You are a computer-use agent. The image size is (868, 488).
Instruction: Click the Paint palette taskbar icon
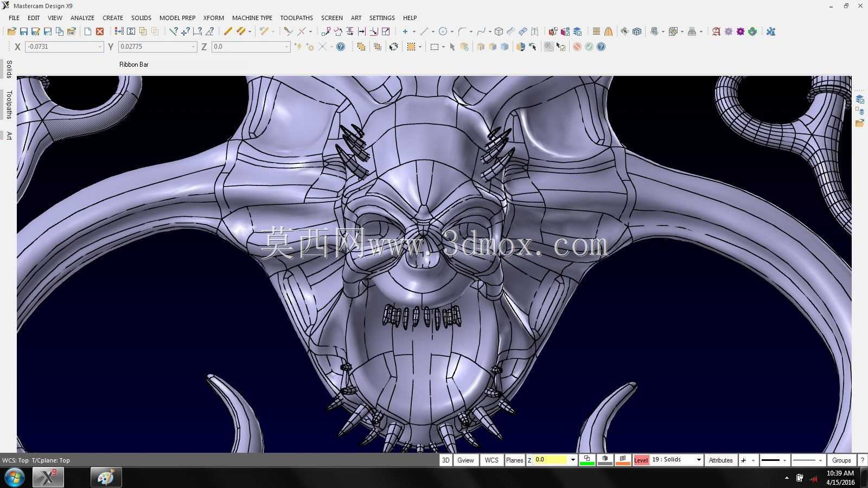click(x=106, y=478)
